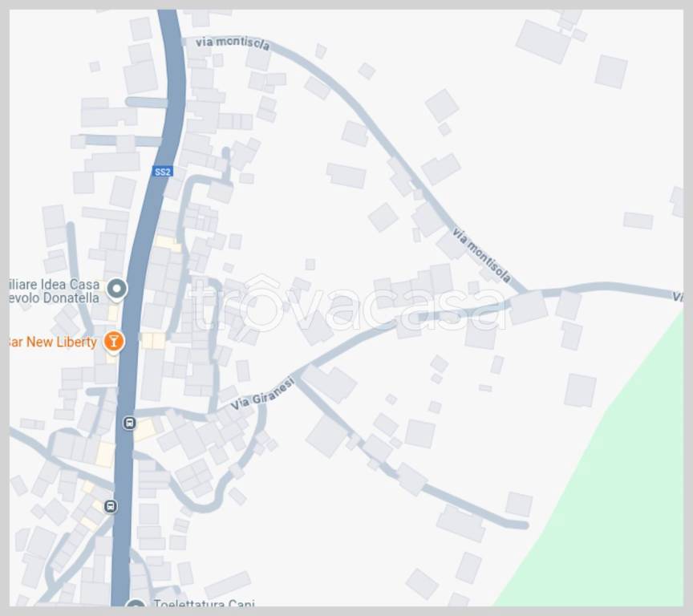
Task: Click the Idea Casa location pin marker
Action: 116,290
